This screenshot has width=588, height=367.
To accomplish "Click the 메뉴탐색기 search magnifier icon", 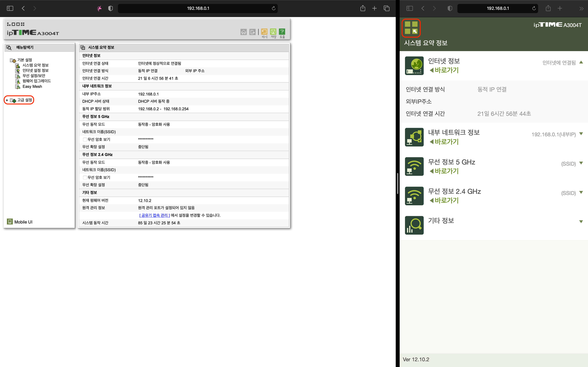I will tap(9, 47).
